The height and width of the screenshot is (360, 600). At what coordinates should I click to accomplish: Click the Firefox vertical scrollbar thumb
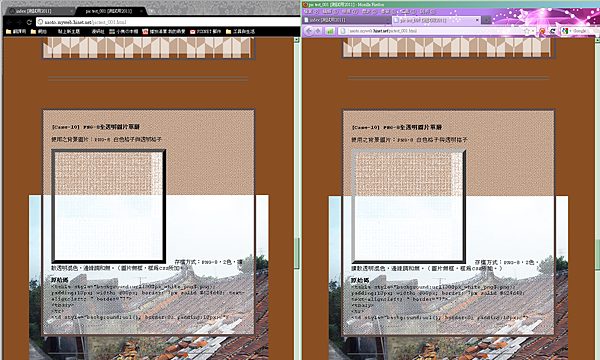click(x=597, y=254)
